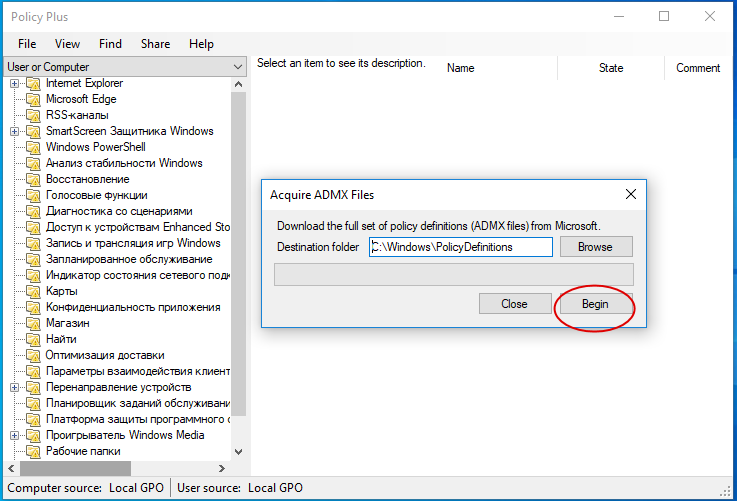The width and height of the screenshot is (737, 501).
Task: Click the Проигрыватель Windows Media folder icon
Action: 33,435
